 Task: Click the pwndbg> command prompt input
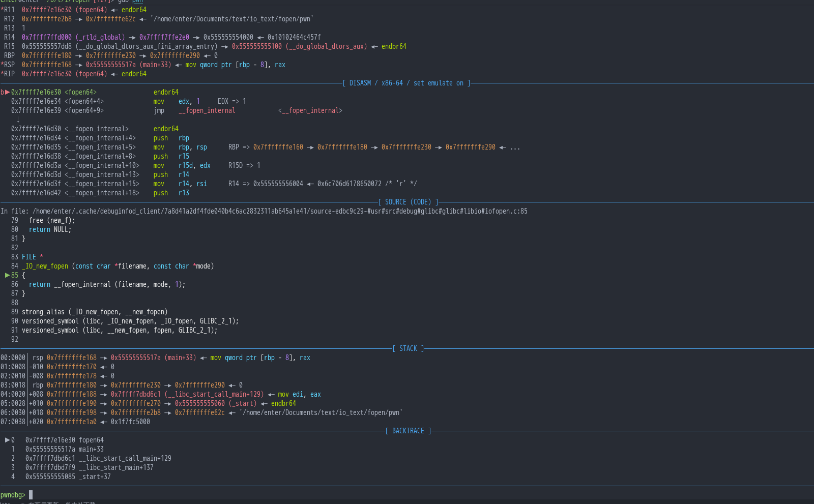pos(31,495)
